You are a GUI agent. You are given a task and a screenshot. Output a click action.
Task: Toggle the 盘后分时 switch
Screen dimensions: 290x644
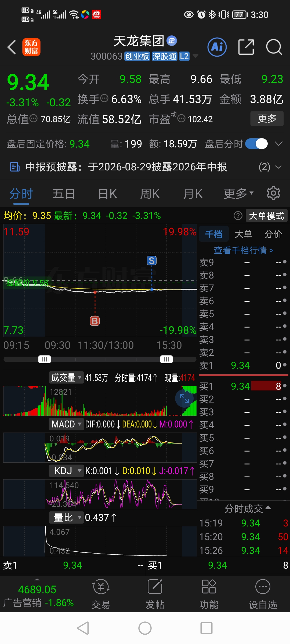coord(256,144)
